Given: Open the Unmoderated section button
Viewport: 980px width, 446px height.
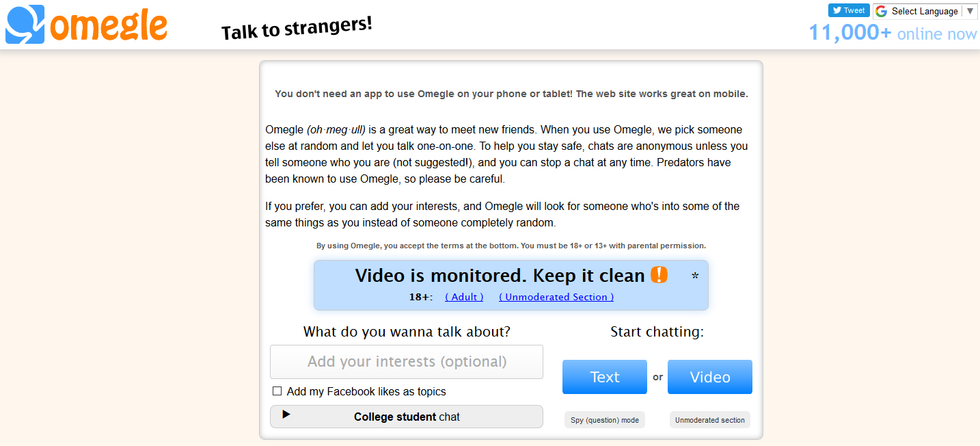Looking at the screenshot, I should click(x=710, y=420).
